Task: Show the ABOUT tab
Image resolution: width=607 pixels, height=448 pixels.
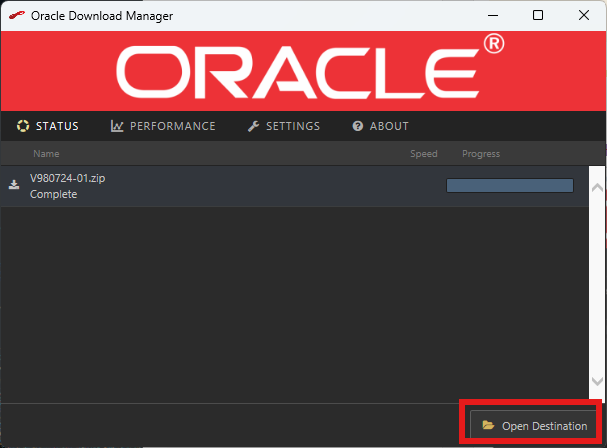Action: 380,126
